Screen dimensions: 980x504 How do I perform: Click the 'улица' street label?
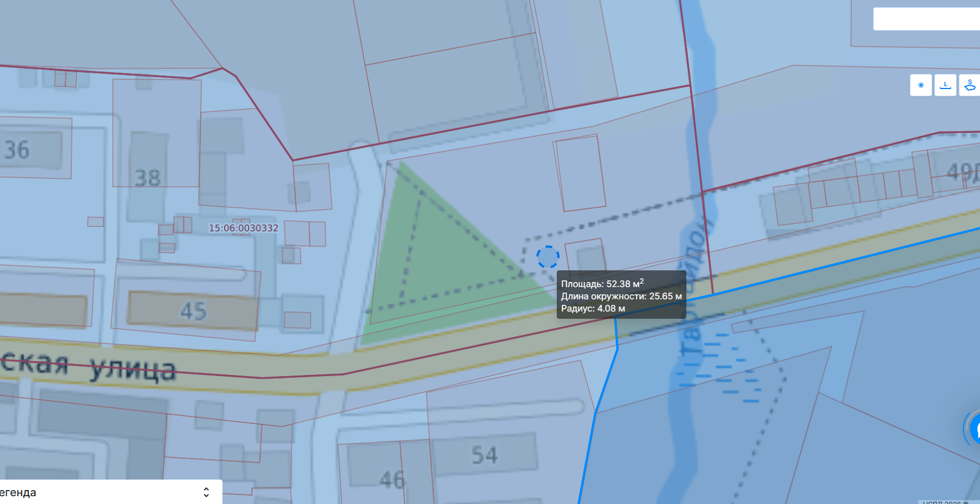133,369
